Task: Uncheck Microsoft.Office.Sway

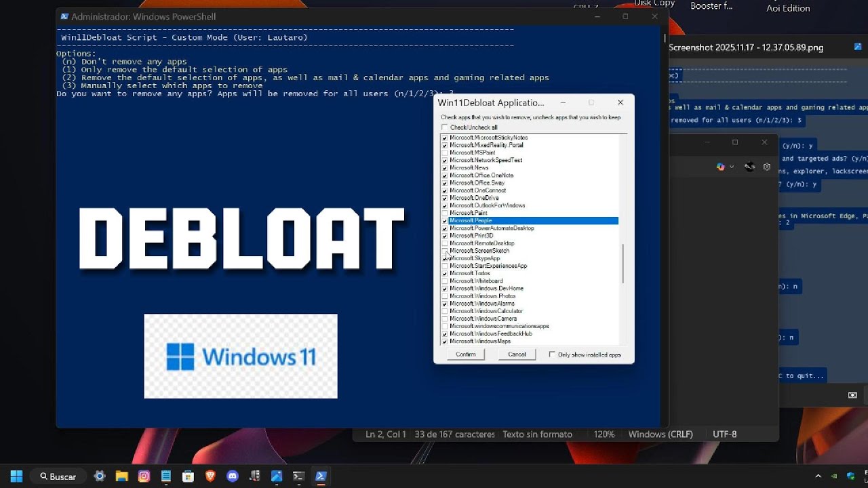Action: tap(445, 183)
